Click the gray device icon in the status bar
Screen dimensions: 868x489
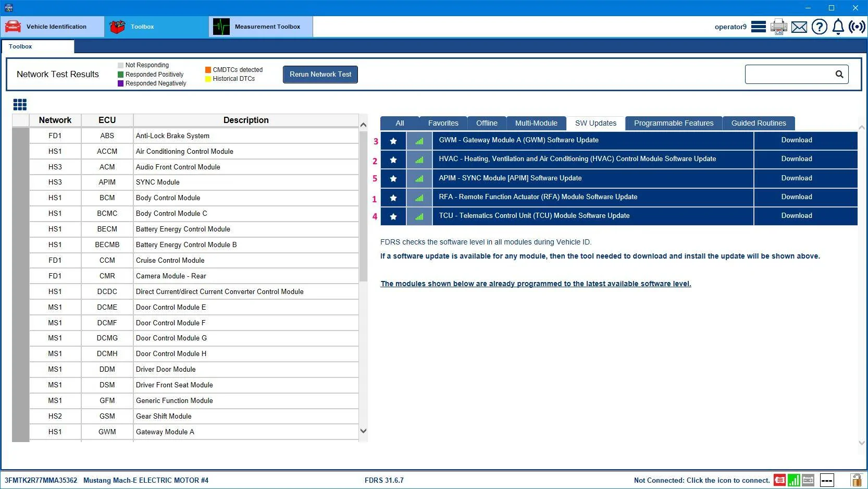808,480
